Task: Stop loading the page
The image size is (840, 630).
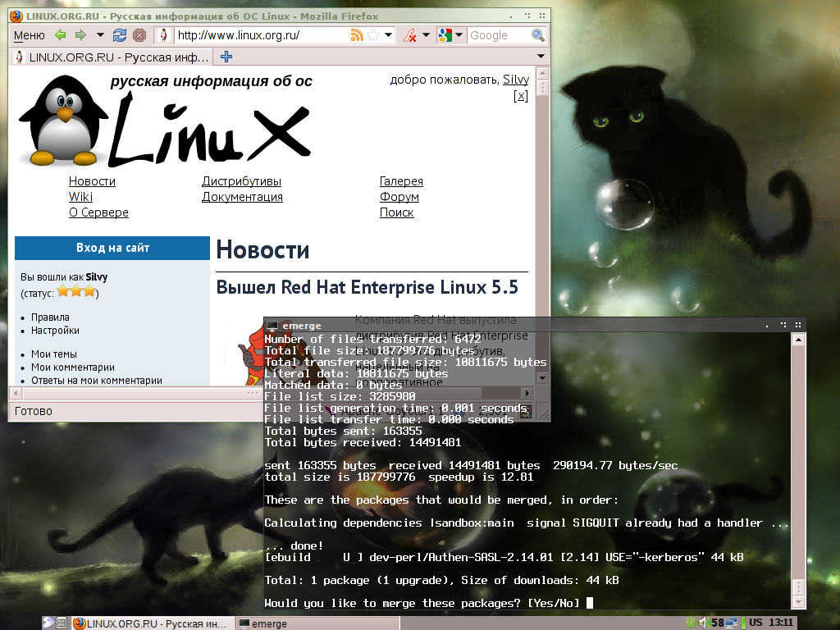Action: [139, 35]
